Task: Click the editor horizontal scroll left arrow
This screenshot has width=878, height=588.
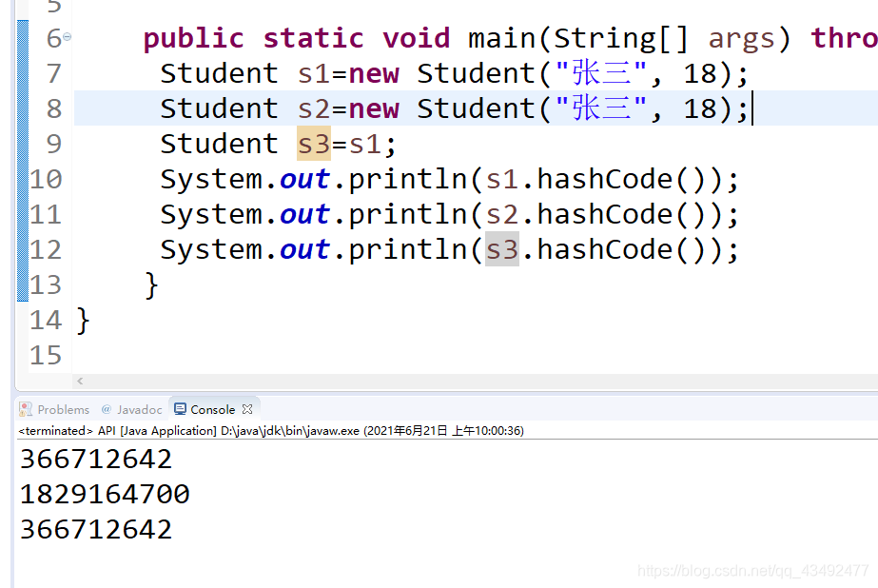Action: pyautogui.click(x=80, y=381)
